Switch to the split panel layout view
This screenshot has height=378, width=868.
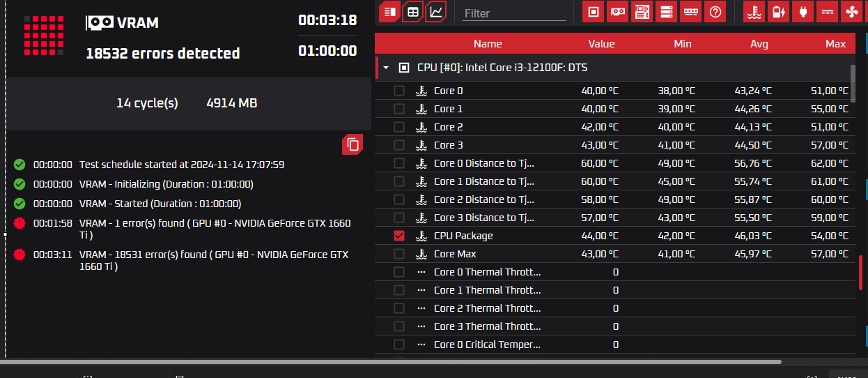pos(390,12)
